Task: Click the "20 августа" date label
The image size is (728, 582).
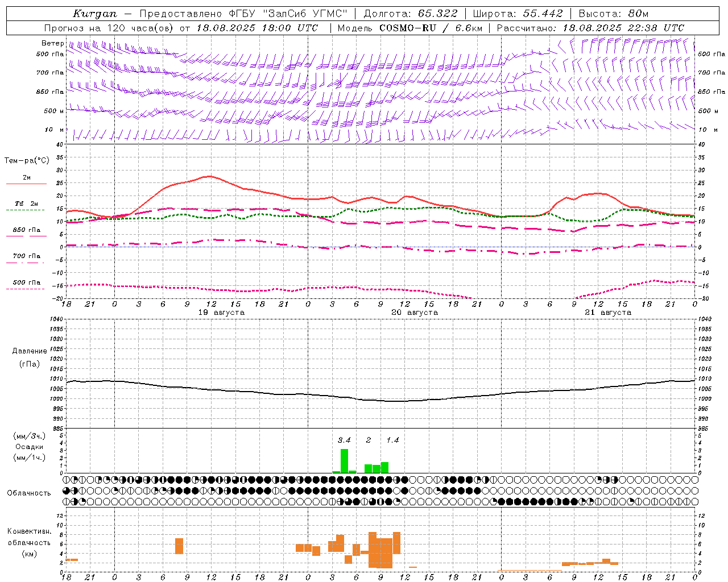Action: [x=415, y=313]
